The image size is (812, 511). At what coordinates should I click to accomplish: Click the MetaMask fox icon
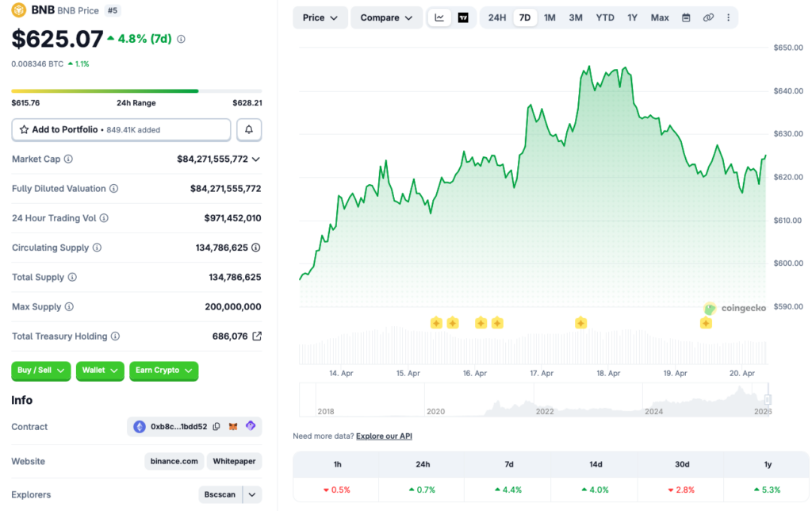click(233, 427)
